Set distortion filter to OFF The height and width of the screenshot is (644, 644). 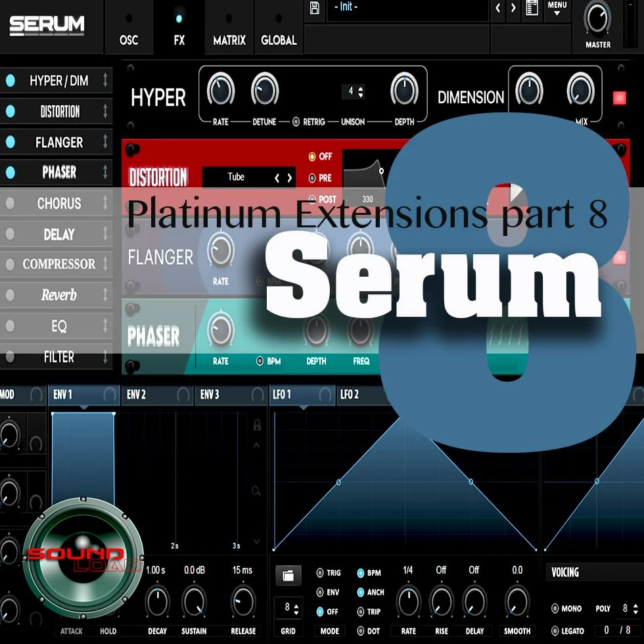(x=312, y=156)
